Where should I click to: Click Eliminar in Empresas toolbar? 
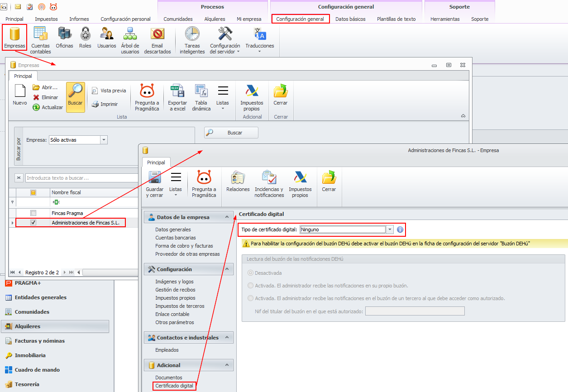45,97
